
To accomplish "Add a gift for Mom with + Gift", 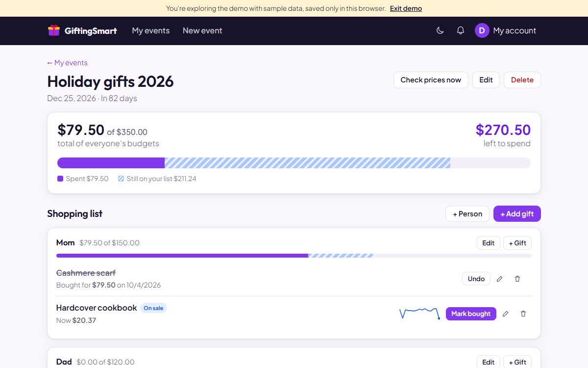I will pyautogui.click(x=517, y=243).
